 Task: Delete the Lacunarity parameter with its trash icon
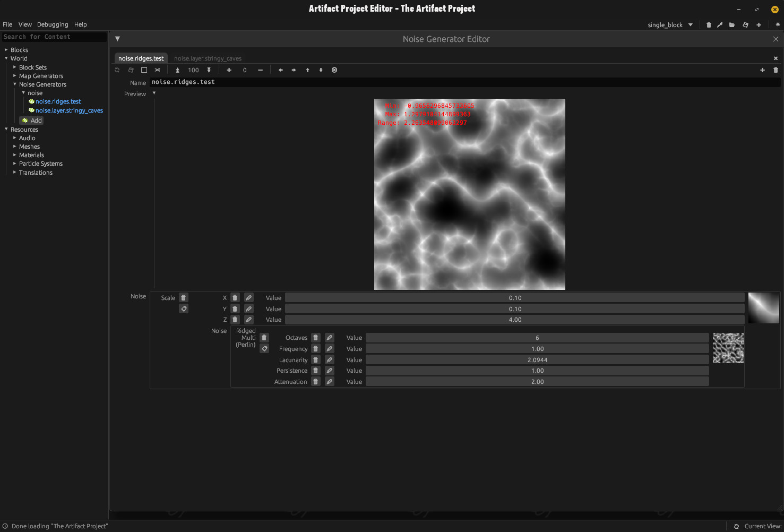point(316,360)
